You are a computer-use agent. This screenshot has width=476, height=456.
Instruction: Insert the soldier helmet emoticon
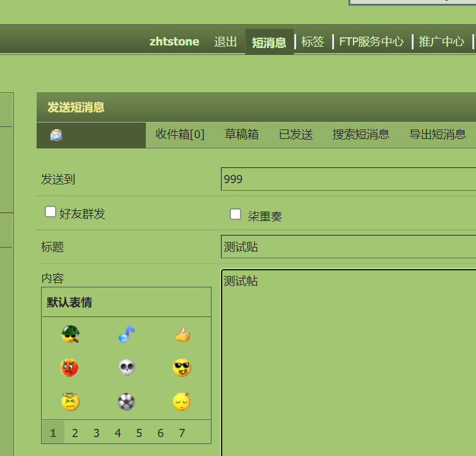point(70,333)
